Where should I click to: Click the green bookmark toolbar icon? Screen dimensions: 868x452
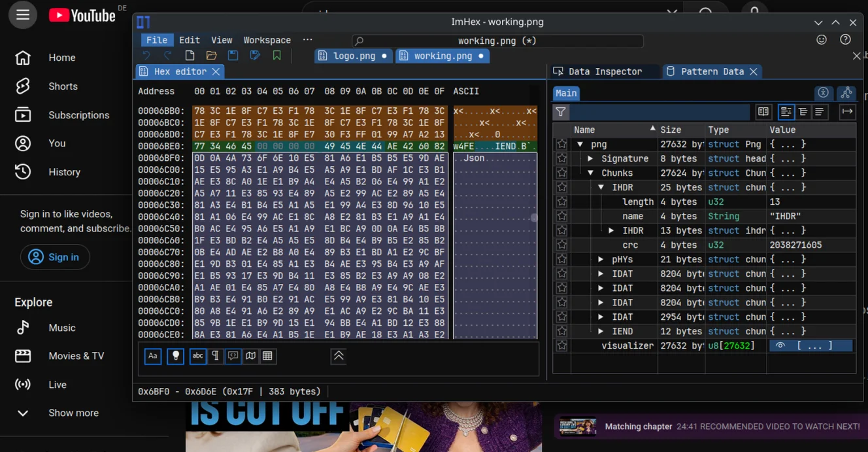click(x=277, y=56)
